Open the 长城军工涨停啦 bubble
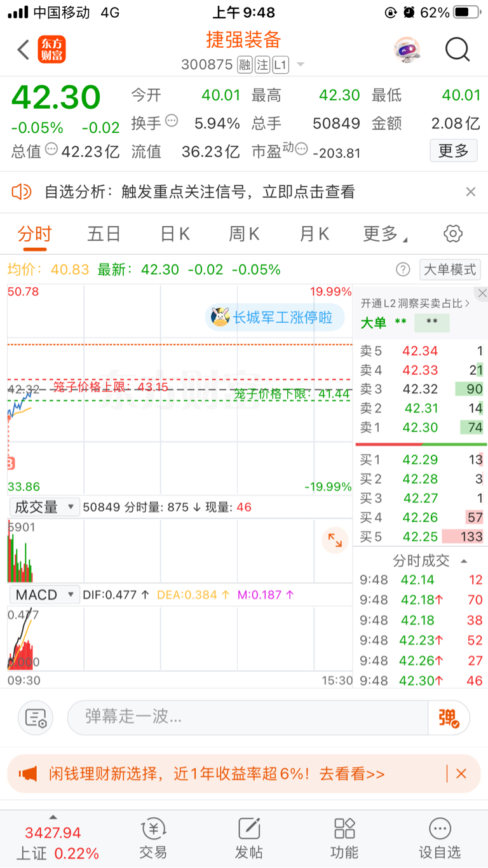 (275, 316)
